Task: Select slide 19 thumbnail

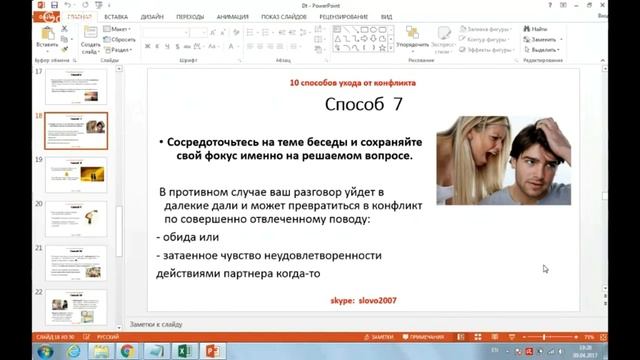Action: pos(76,175)
